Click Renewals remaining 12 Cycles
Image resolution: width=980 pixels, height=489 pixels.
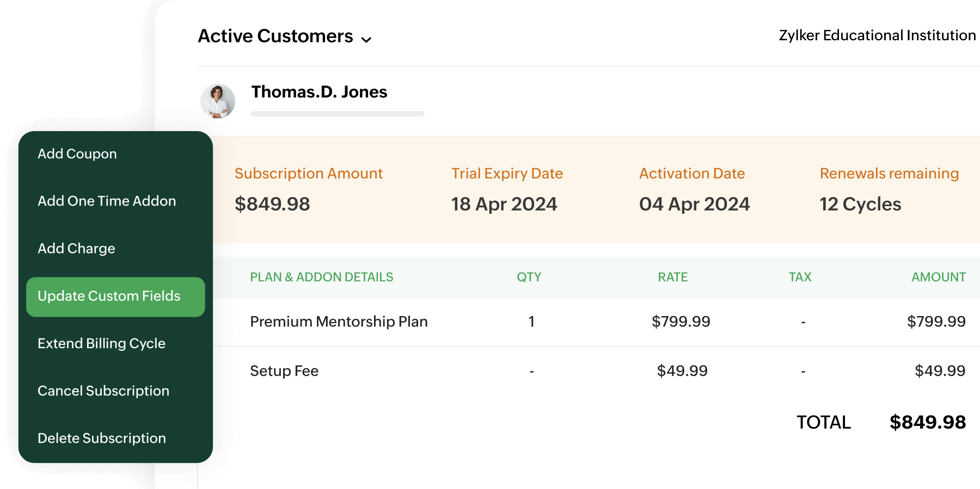[x=859, y=205]
